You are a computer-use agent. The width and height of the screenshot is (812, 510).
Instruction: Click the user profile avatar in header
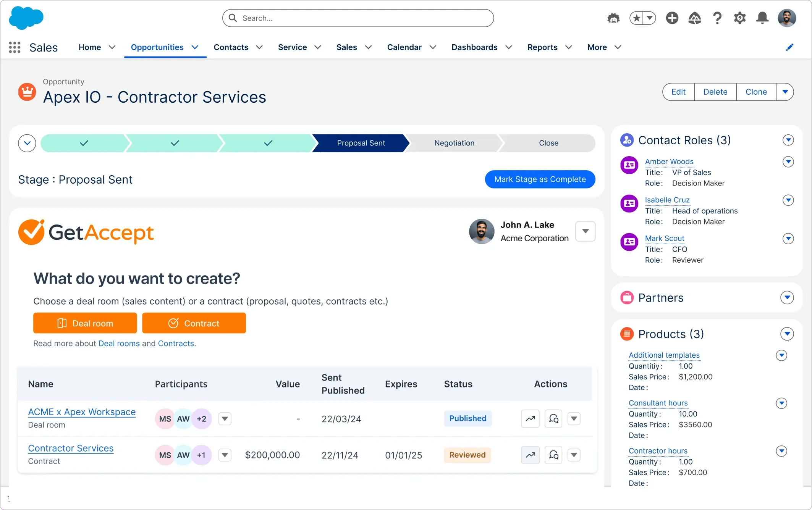[x=787, y=18]
